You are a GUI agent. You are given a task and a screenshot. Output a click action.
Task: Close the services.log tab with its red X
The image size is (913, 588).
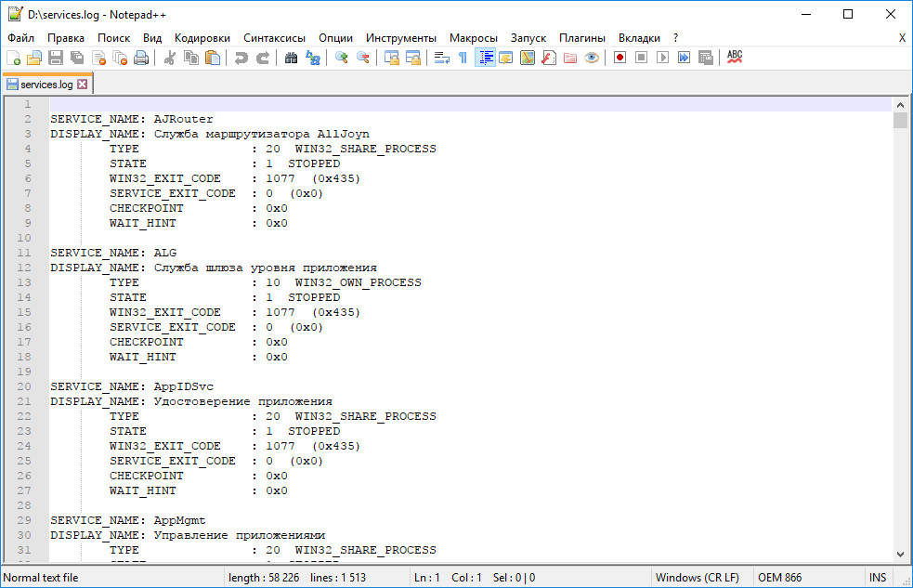[82, 84]
